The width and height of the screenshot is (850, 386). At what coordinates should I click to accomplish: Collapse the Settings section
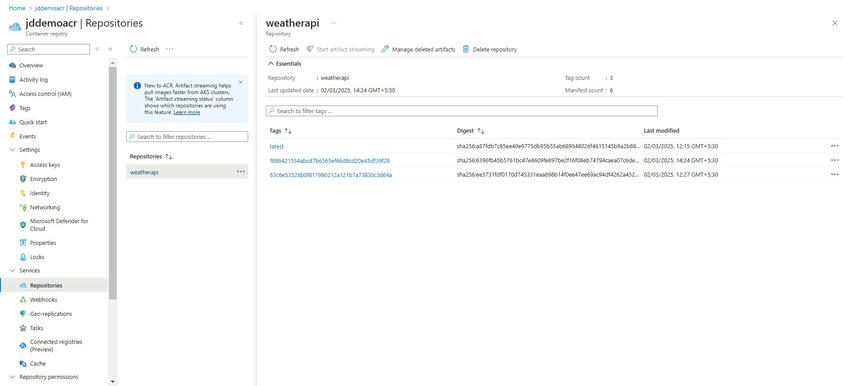click(12, 150)
